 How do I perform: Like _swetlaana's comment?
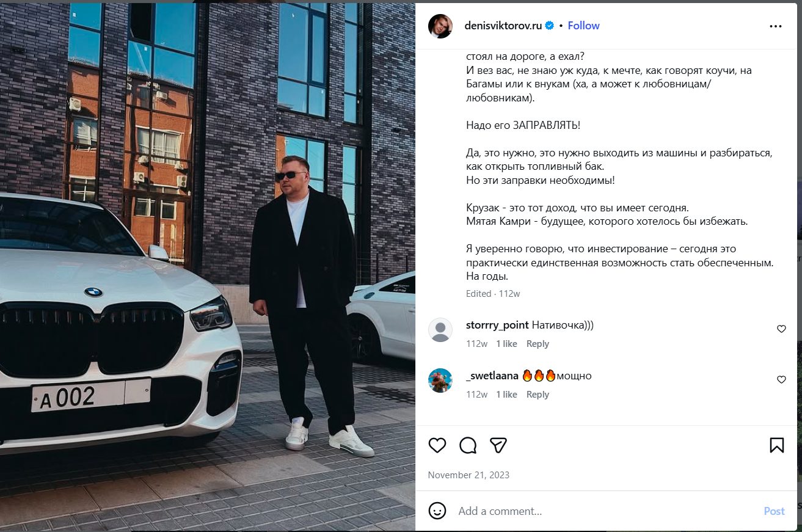[781, 380]
